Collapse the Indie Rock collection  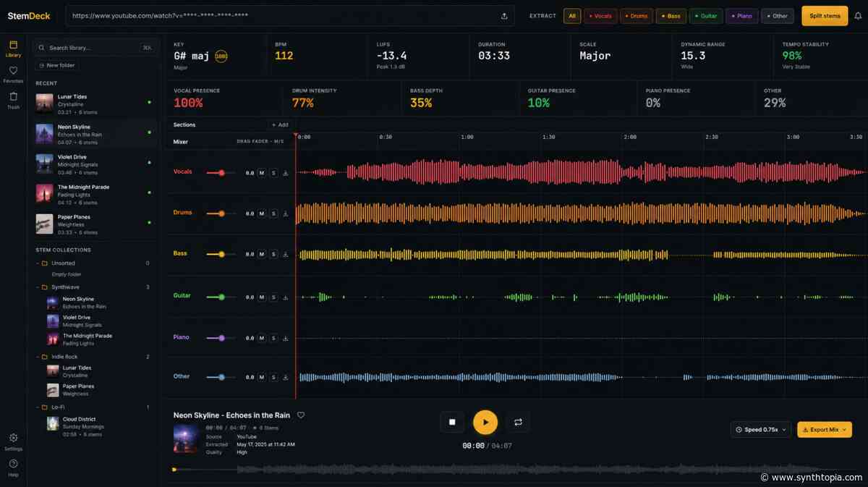click(37, 357)
